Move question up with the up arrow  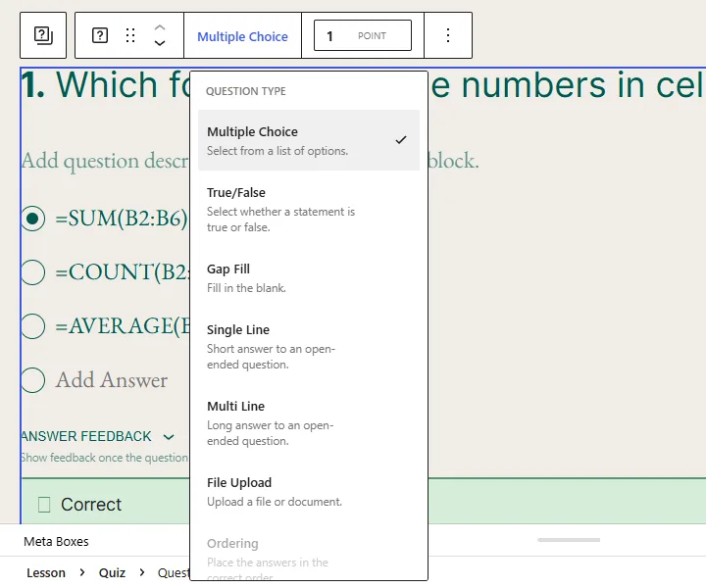coord(160,27)
